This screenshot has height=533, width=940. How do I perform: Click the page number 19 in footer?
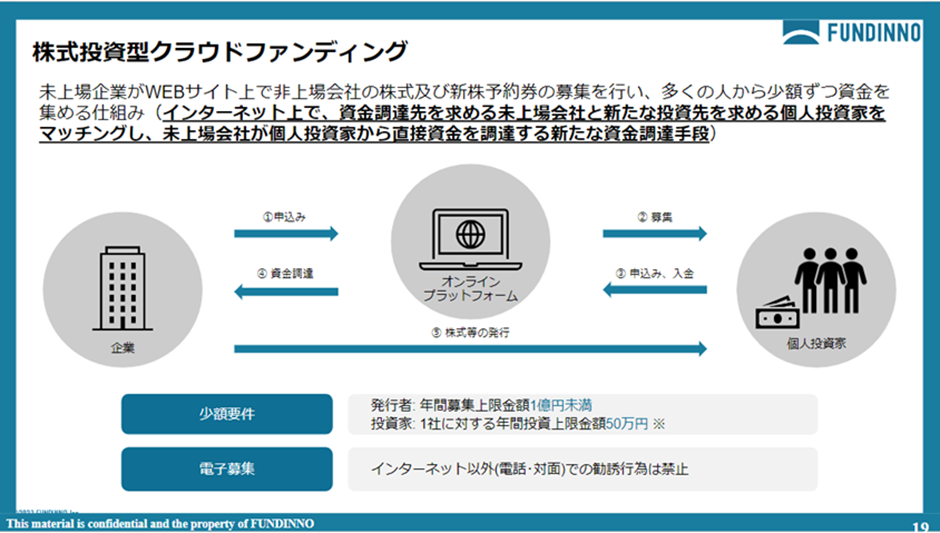click(x=920, y=526)
